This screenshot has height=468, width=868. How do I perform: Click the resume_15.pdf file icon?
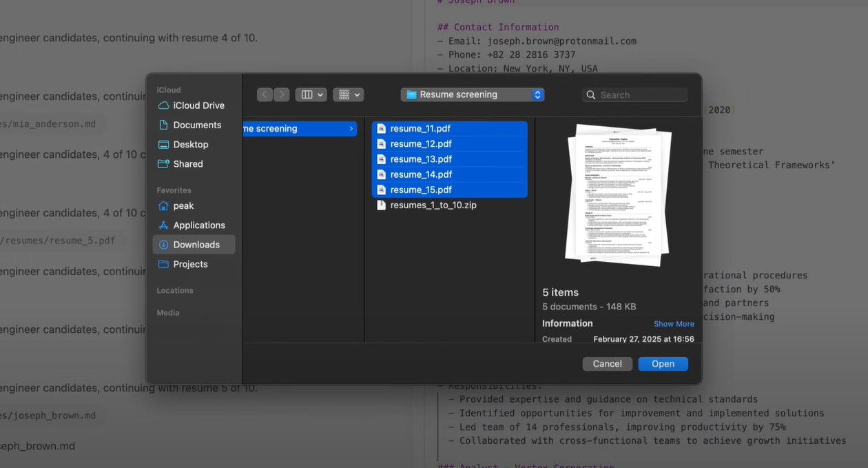point(381,190)
